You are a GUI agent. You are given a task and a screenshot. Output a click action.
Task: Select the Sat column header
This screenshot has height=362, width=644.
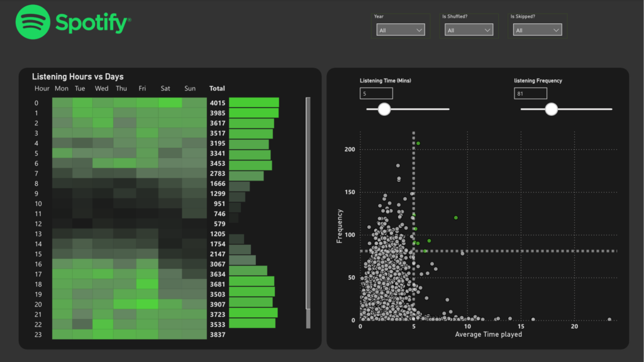click(x=165, y=89)
